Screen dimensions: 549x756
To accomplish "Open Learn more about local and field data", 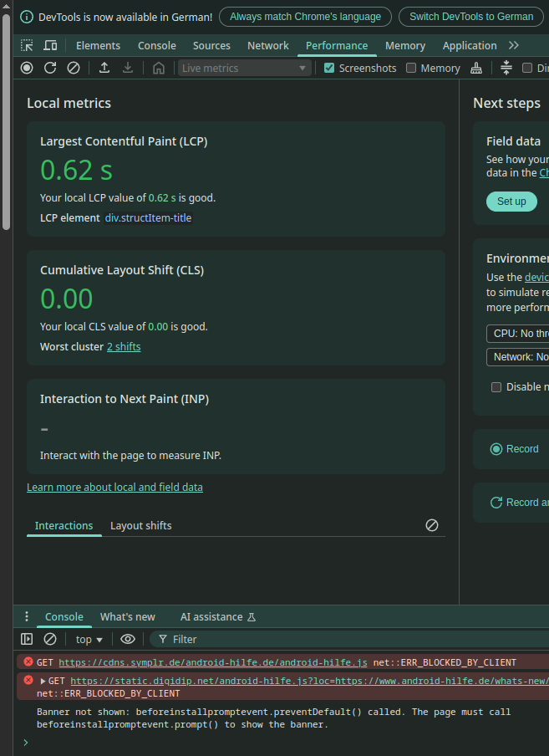I will pyautogui.click(x=114, y=487).
